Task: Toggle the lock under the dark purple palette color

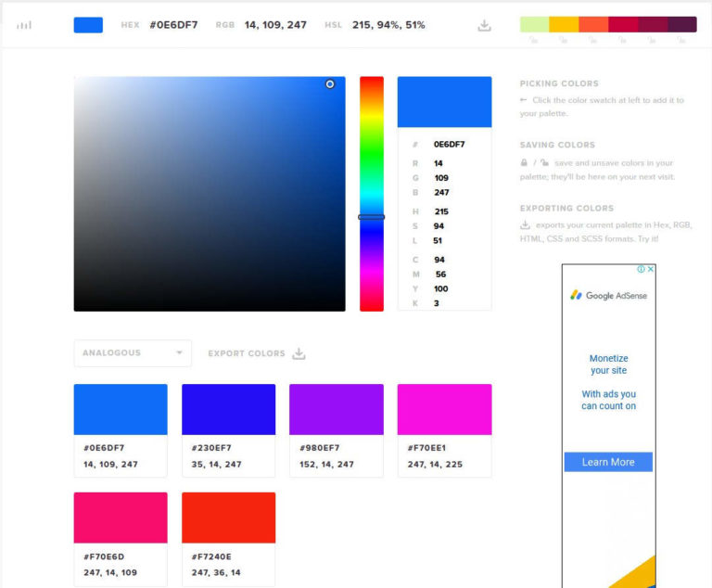Action: (681, 41)
